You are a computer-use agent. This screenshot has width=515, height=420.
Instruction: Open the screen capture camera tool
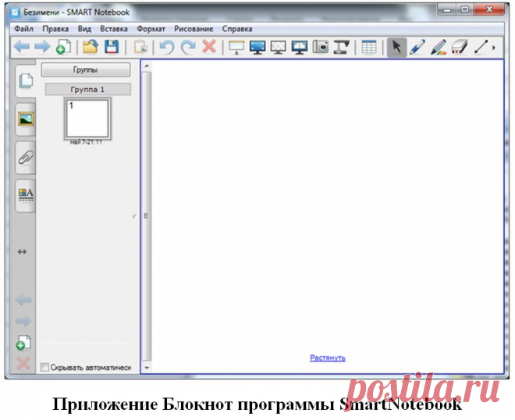pyautogui.click(x=321, y=47)
